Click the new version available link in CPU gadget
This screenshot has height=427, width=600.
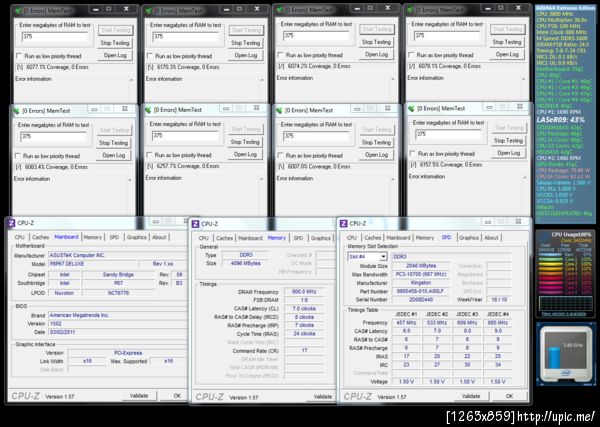(564, 314)
